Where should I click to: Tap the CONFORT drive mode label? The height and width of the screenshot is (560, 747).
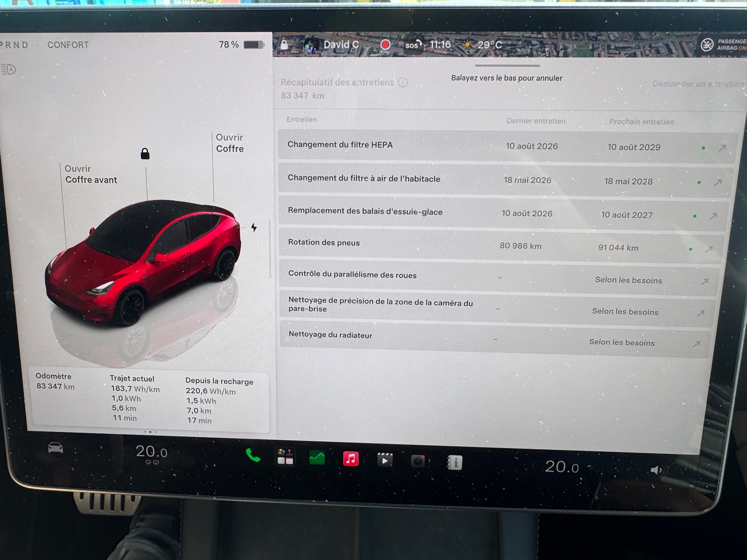pos(68,45)
